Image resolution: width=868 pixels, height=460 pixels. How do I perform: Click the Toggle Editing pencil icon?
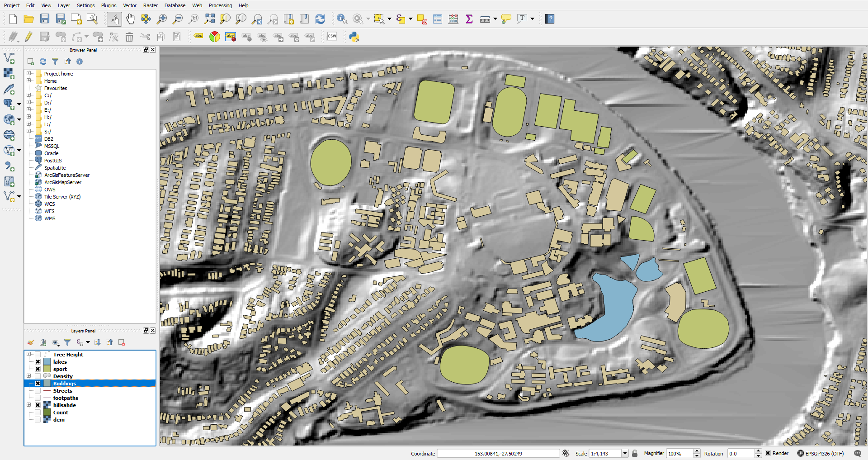pos(28,37)
